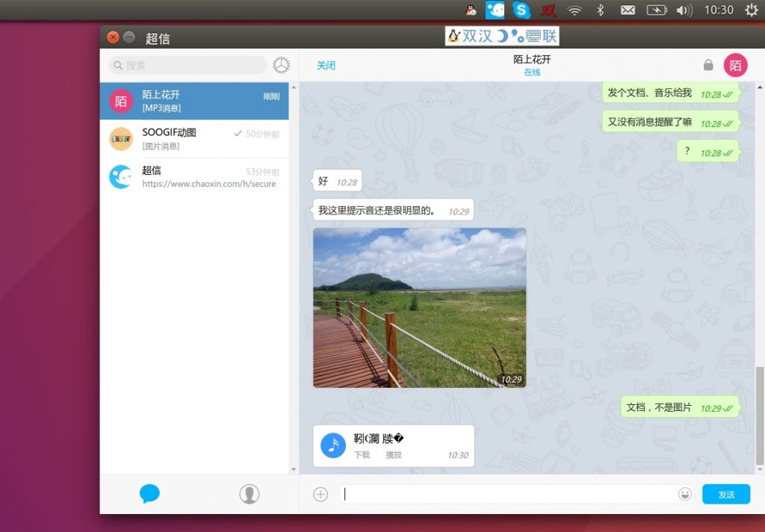Open the 陌 avatar profile in chat header
Viewport: 765px width, 532px height.
(735, 66)
